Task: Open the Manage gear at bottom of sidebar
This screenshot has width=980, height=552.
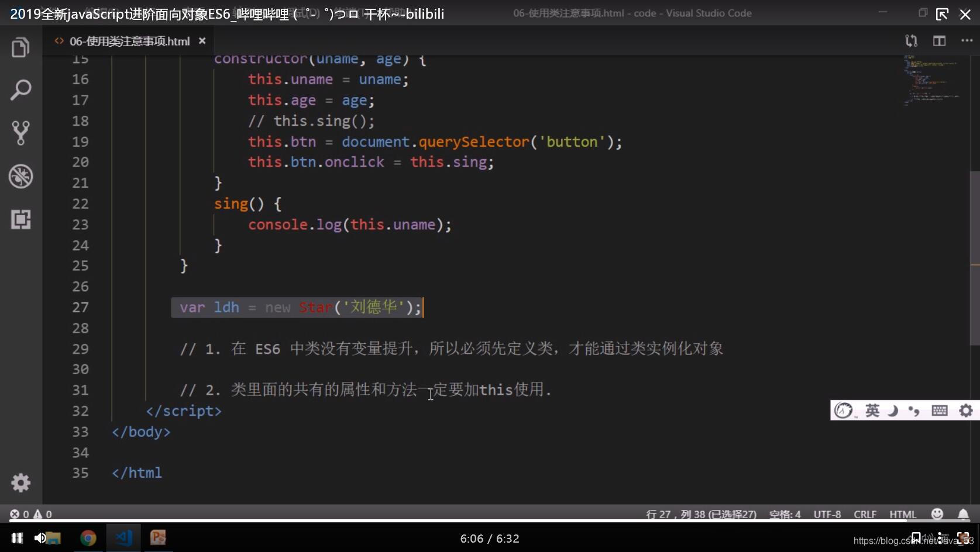Action: pyautogui.click(x=20, y=482)
